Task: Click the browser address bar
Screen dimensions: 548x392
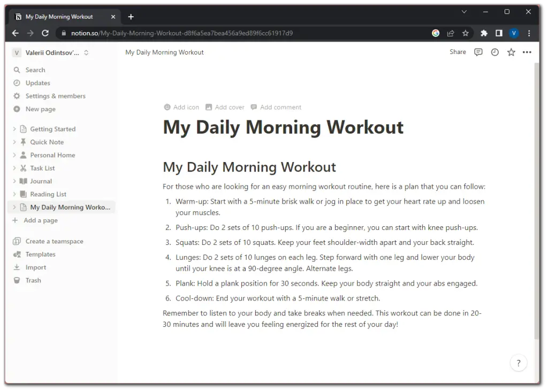Action: 214,33
